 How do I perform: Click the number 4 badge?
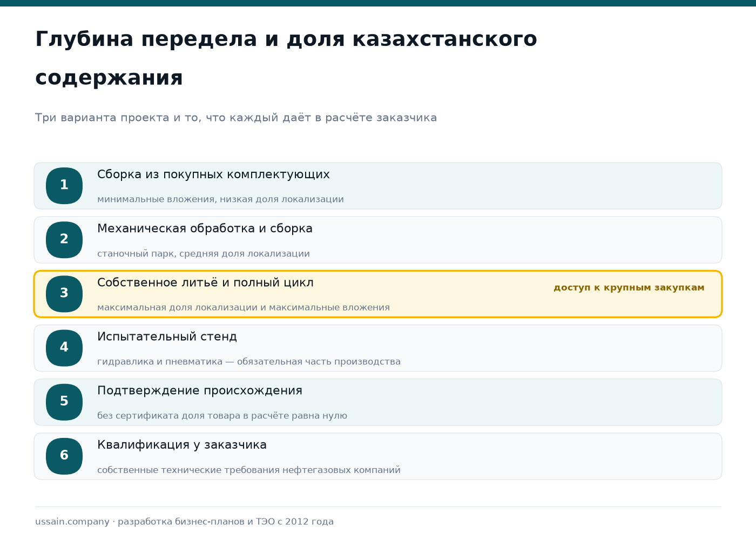tap(64, 348)
